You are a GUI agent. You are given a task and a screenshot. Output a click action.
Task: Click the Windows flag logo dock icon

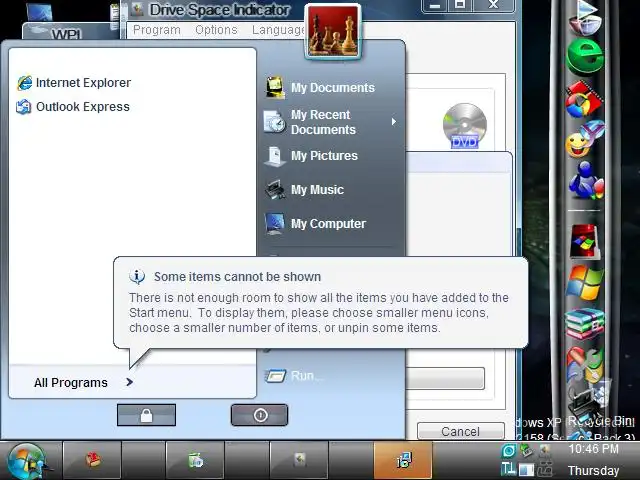(584, 282)
